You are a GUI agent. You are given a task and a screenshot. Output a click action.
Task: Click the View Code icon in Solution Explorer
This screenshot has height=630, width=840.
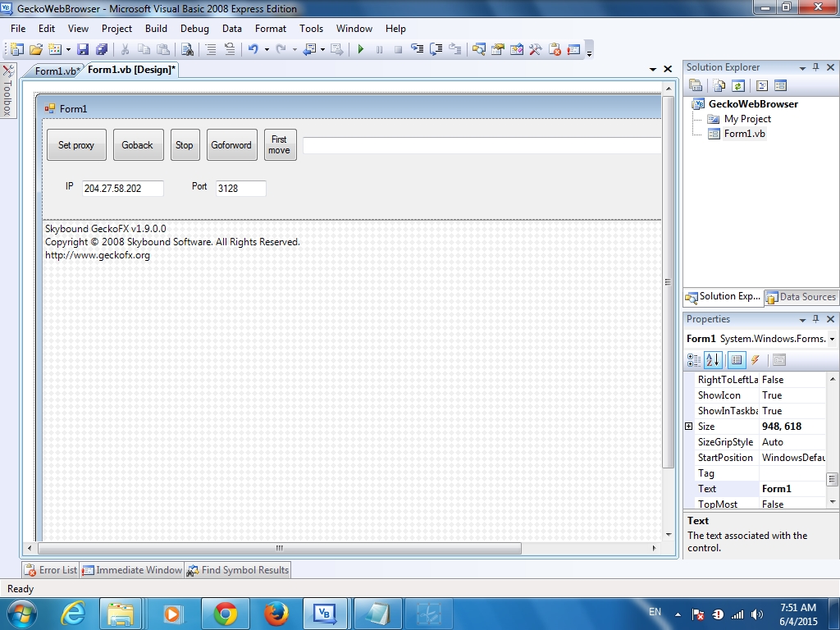762,85
